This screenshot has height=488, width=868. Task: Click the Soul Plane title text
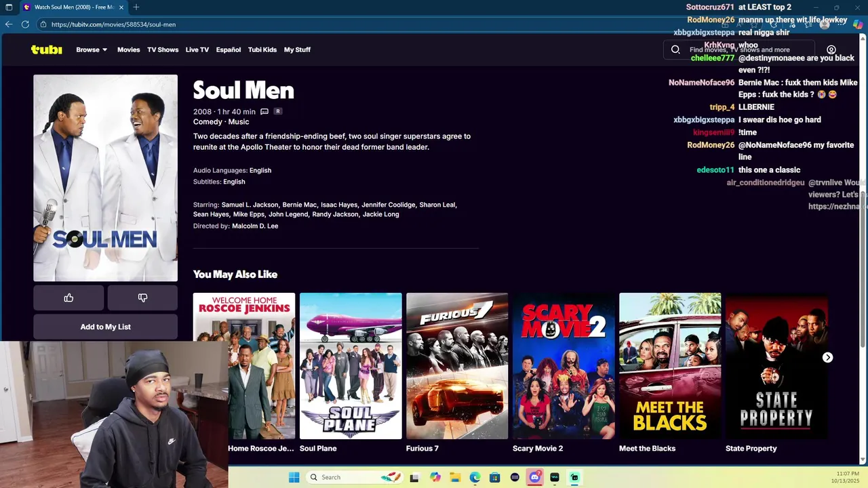click(318, 449)
